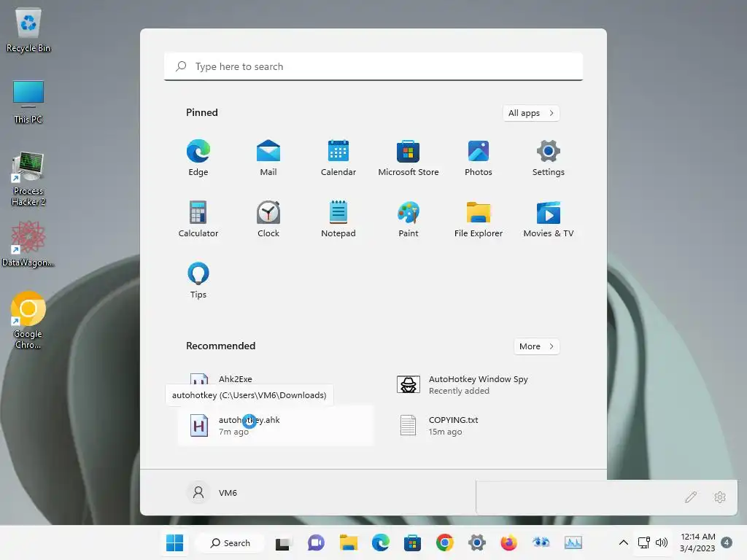This screenshot has height=560, width=747.
Task: Open Chat from the taskbar
Action: (316, 542)
